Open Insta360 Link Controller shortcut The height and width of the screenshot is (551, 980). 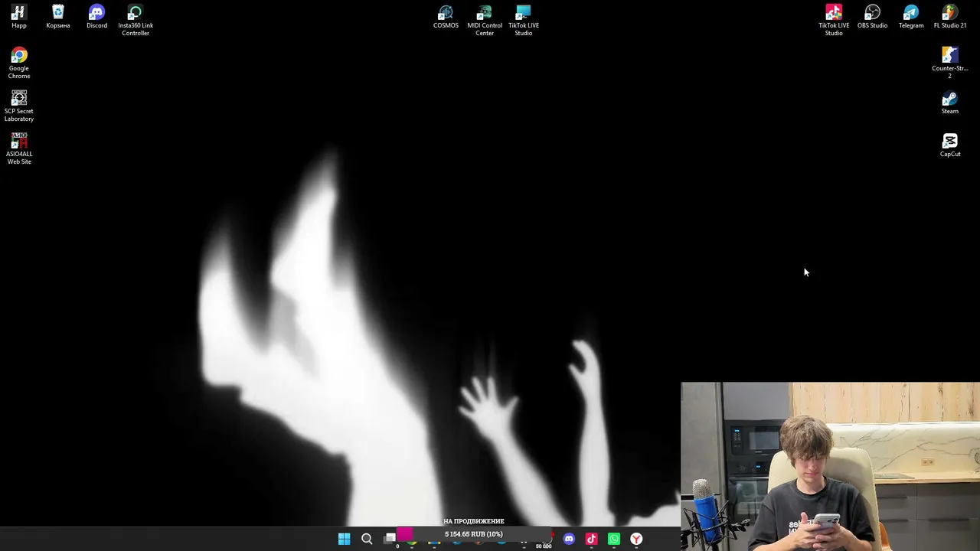136,20
